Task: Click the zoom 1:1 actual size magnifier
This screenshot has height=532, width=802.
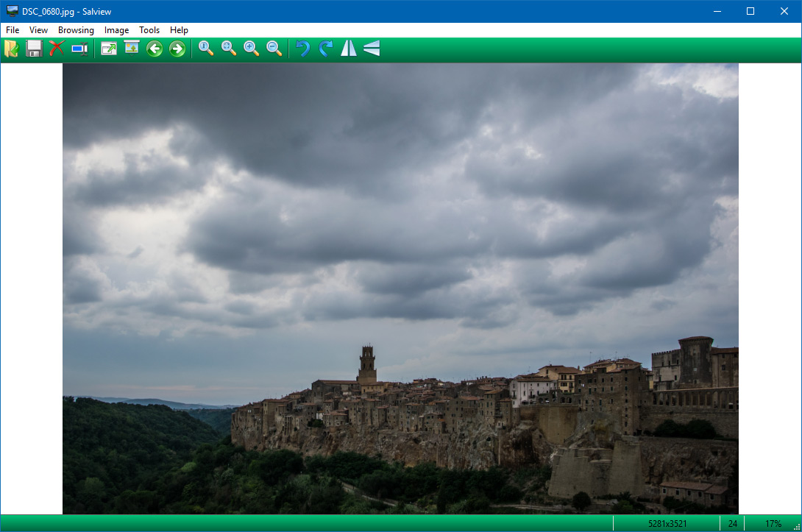Action: [206, 49]
